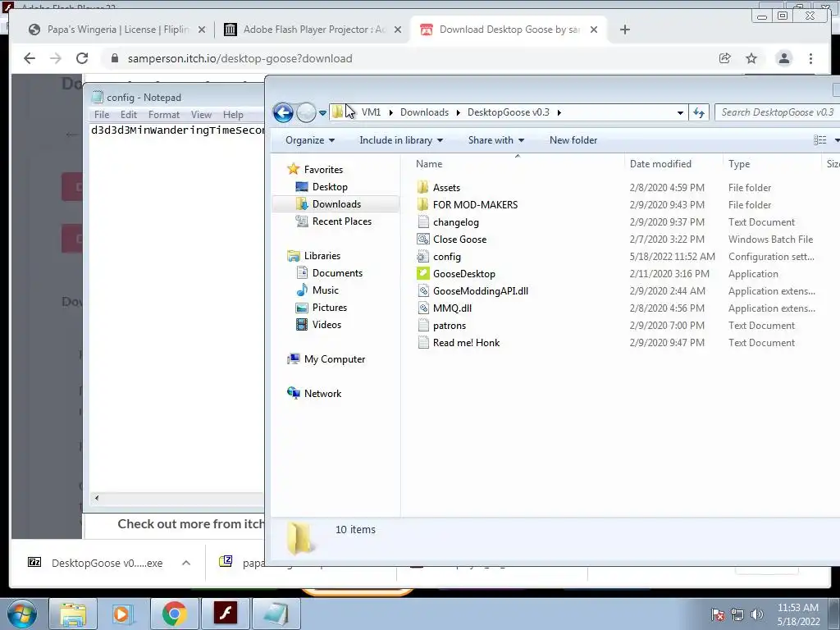Viewport: 840px width, 630px height.
Task: Open the Share with dropdown
Action: (496, 140)
